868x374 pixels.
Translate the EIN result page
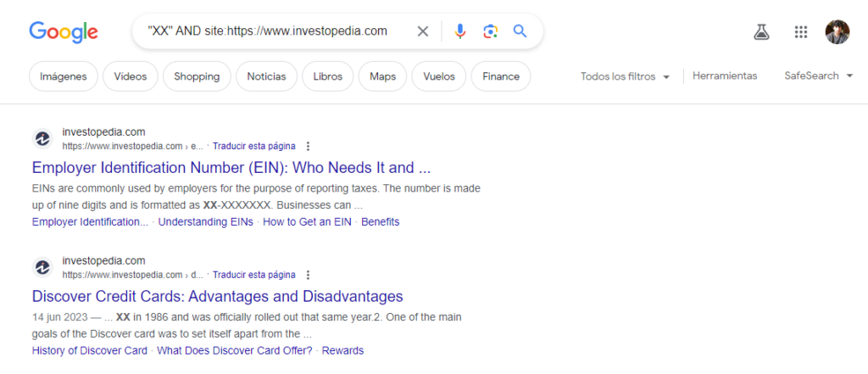[x=254, y=146]
